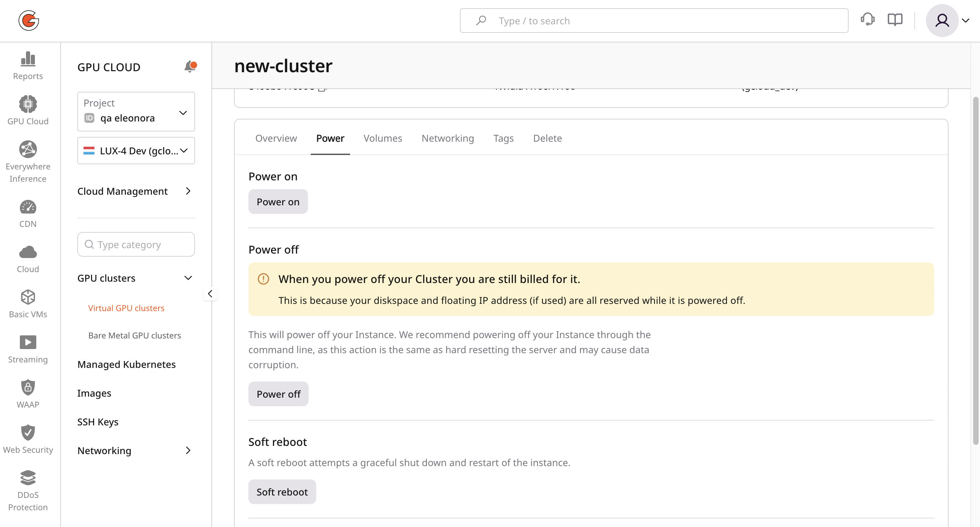980x527 pixels.
Task: Expand the Cloud Management menu
Action: (x=188, y=191)
